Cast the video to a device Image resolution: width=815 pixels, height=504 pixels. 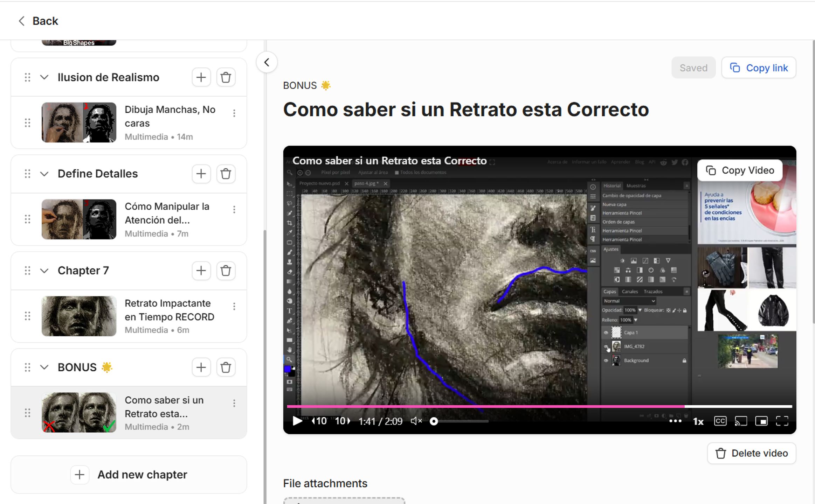coord(741,421)
